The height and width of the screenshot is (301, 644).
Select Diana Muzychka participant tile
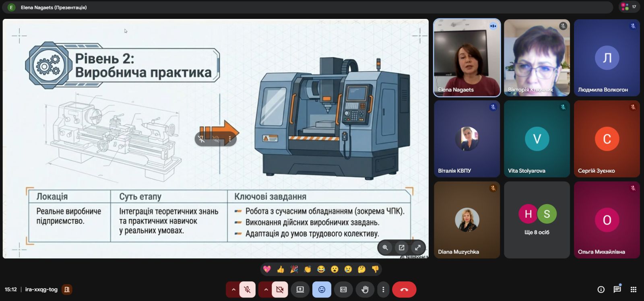click(x=467, y=220)
